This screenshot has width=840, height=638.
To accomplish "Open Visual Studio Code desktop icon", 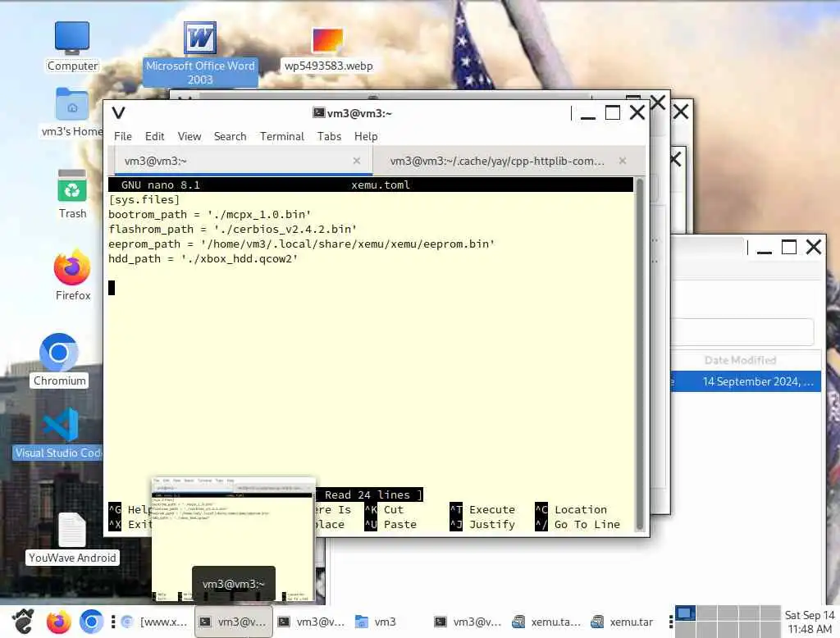I will 59,435.
